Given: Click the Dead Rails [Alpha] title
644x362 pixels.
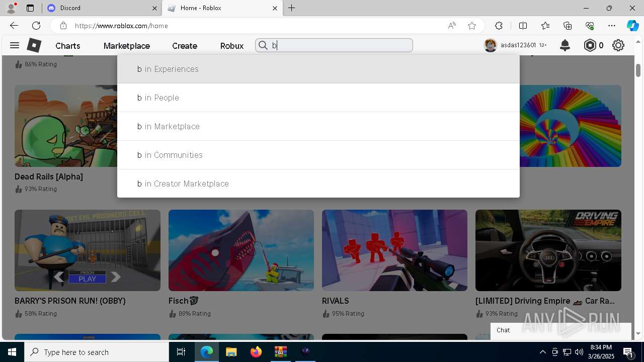Looking at the screenshot, I should (x=49, y=176).
